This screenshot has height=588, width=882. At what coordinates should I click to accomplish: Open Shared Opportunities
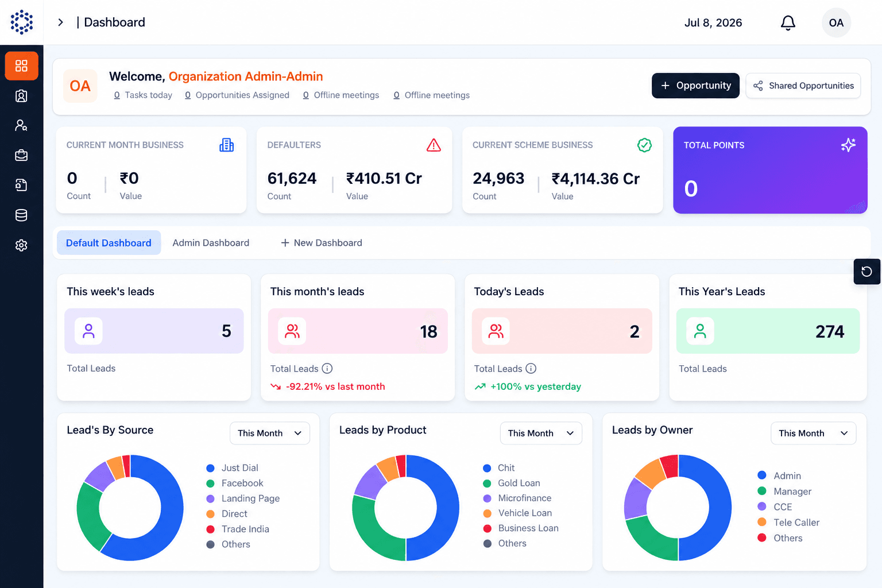tap(803, 86)
